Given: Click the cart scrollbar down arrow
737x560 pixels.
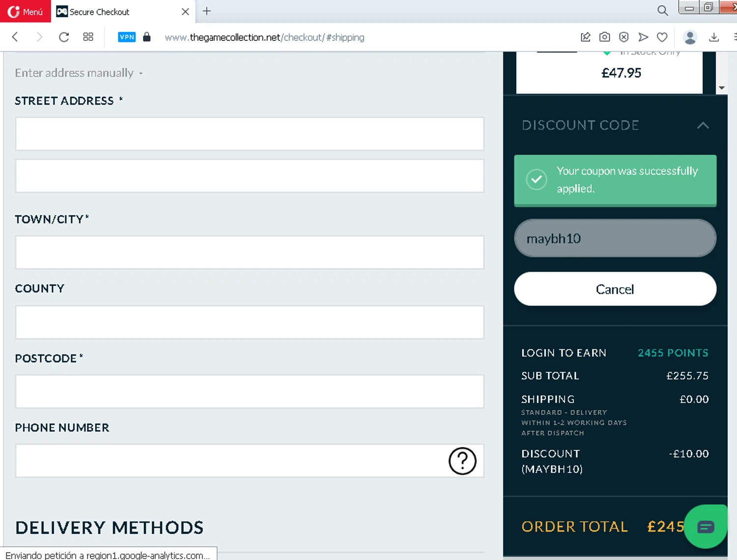Looking at the screenshot, I should [x=721, y=88].
